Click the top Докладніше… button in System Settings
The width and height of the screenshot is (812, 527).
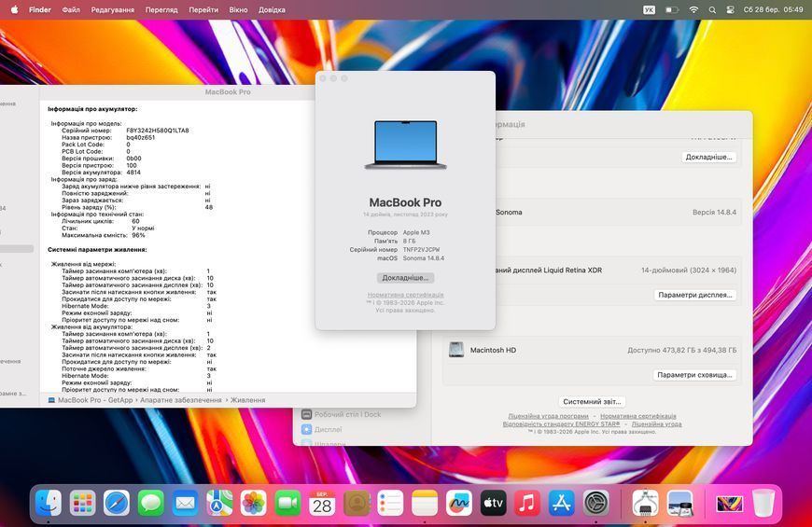pos(708,157)
